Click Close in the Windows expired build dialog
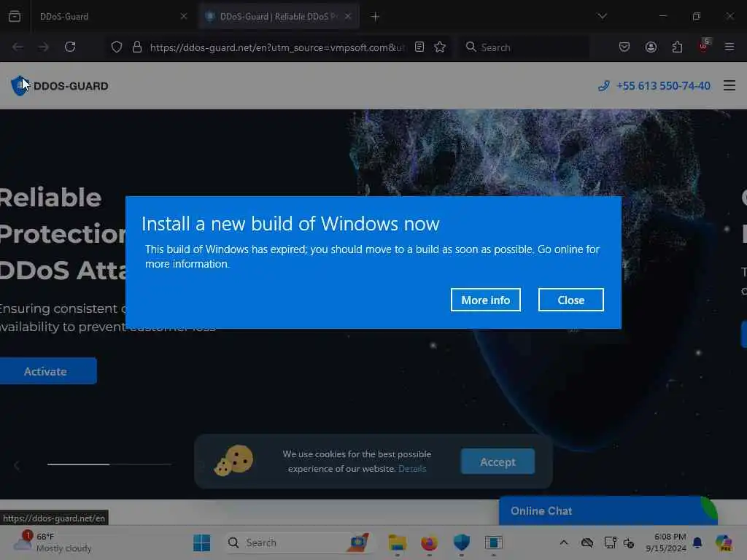Viewport: 747px width, 560px height. pyautogui.click(x=570, y=300)
